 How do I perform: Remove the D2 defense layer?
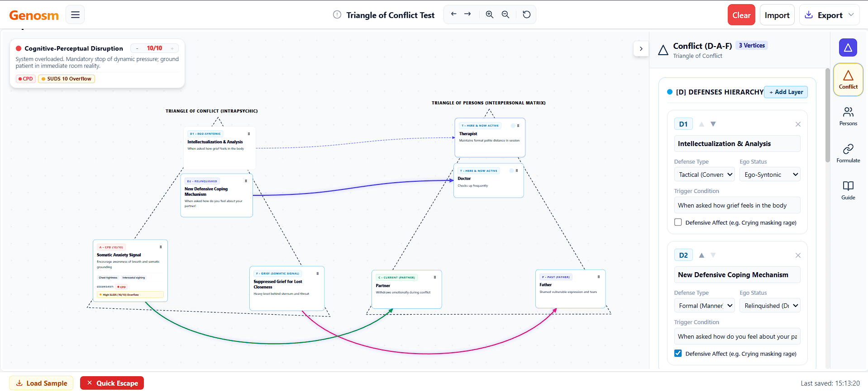click(798, 255)
